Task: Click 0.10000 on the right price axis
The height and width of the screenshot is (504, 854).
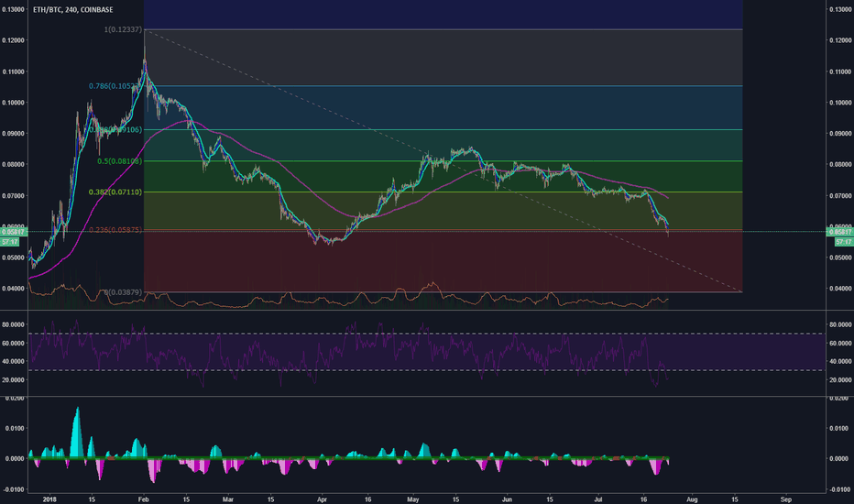Action: click(841, 103)
